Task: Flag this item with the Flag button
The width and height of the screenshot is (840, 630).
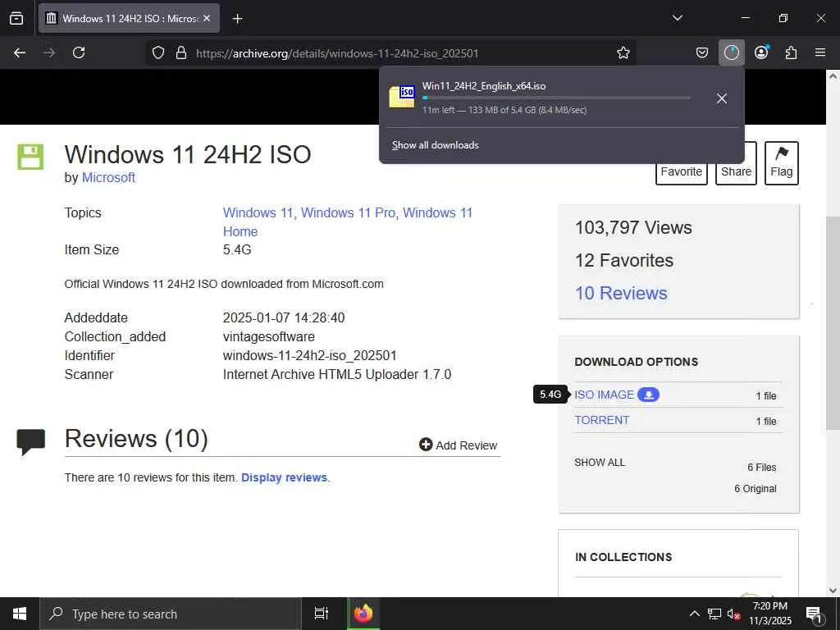Action: [x=782, y=163]
